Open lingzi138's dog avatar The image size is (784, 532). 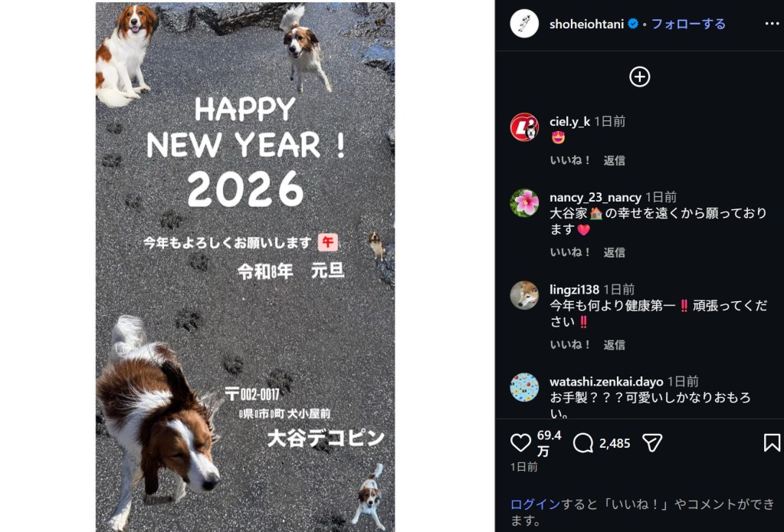point(524,295)
